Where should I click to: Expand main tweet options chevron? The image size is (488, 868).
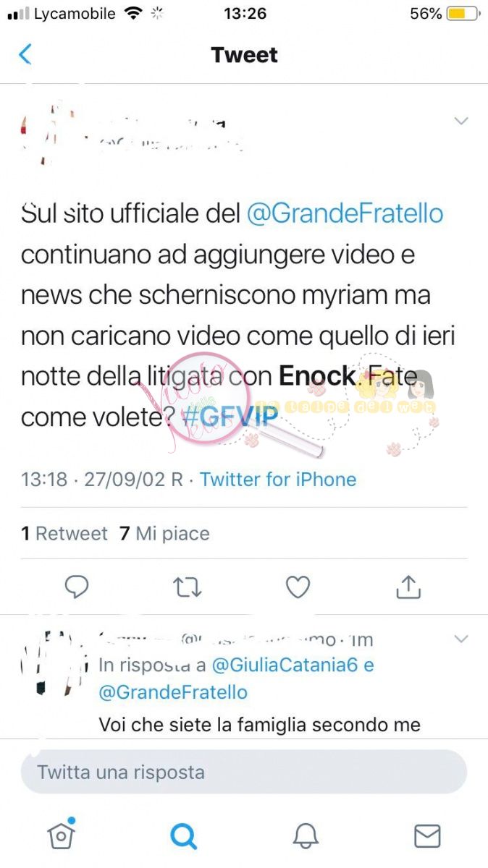[461, 122]
